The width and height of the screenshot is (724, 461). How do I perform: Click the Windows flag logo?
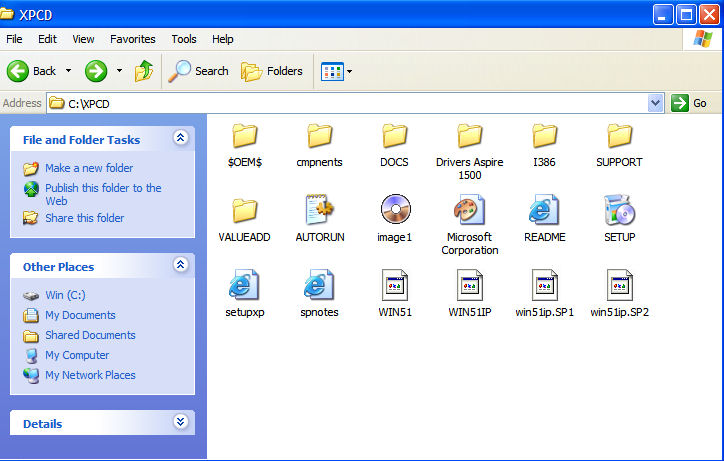(x=702, y=39)
